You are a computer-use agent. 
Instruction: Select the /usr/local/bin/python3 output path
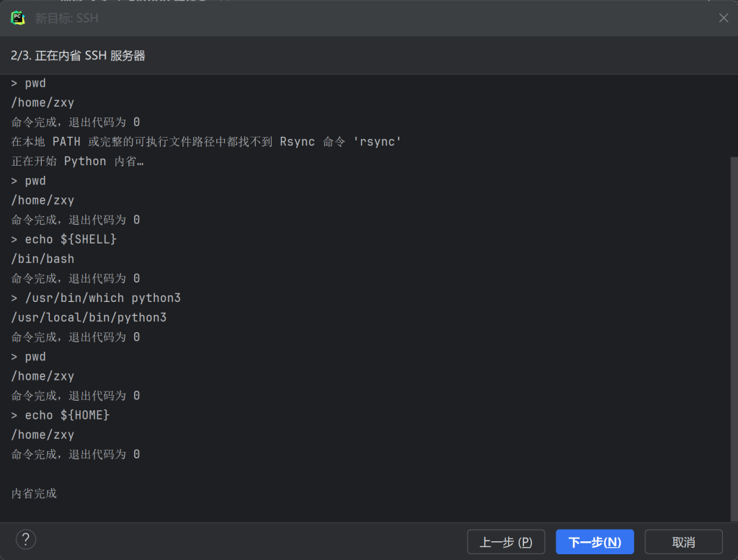pyautogui.click(x=89, y=317)
